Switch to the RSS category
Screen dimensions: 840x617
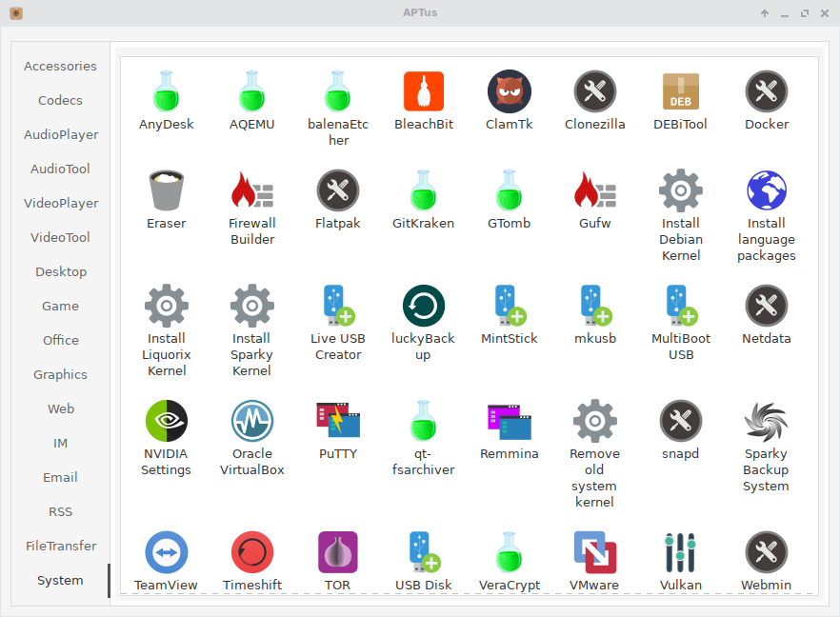pyautogui.click(x=61, y=511)
